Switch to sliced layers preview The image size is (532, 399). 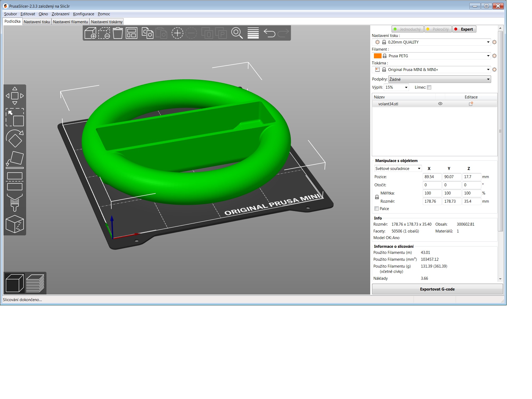(x=35, y=283)
